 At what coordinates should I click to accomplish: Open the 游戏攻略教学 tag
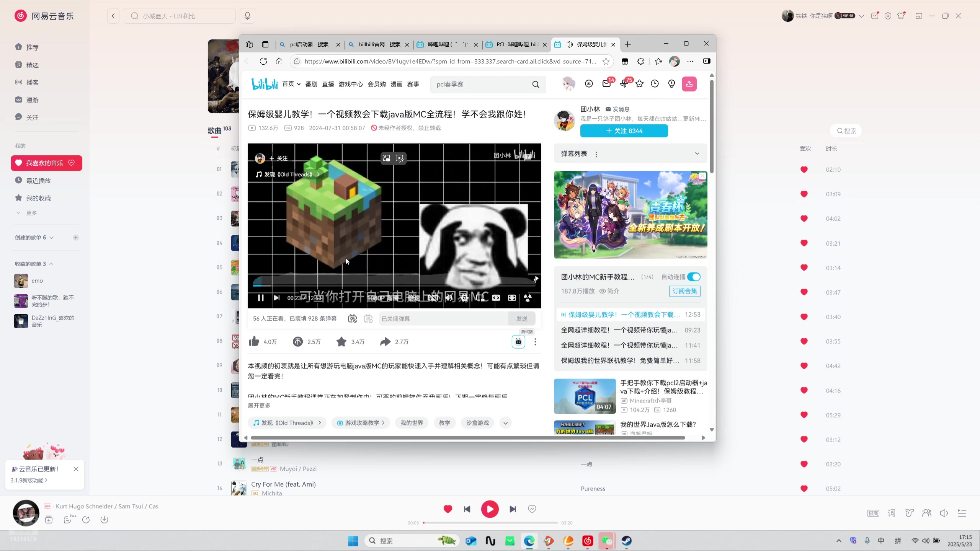[x=361, y=423]
